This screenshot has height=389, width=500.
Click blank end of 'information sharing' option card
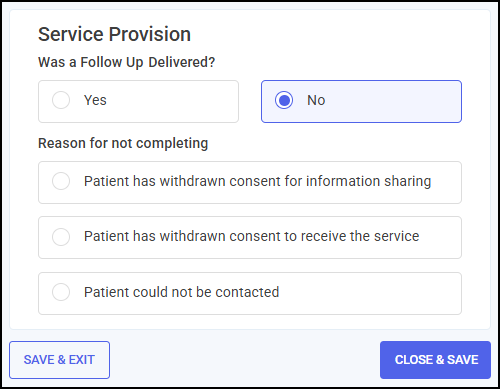[x=447, y=182]
